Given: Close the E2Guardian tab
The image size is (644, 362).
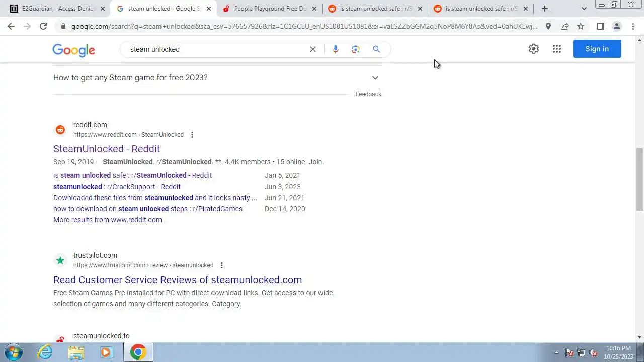Looking at the screenshot, I should point(103,9).
